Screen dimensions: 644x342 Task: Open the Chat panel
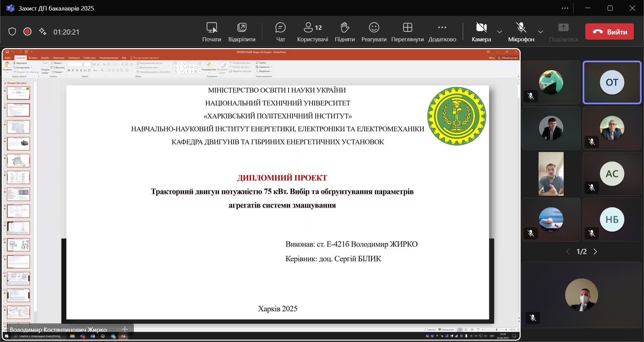point(280,32)
